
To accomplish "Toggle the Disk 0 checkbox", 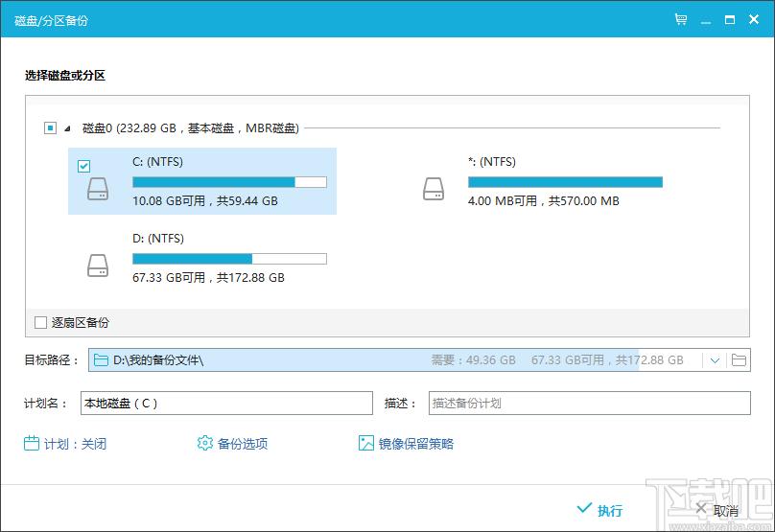I will [x=50, y=127].
